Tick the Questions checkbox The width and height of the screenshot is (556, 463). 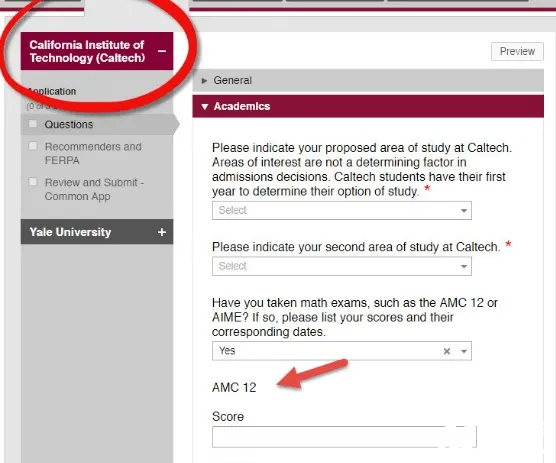coord(33,124)
